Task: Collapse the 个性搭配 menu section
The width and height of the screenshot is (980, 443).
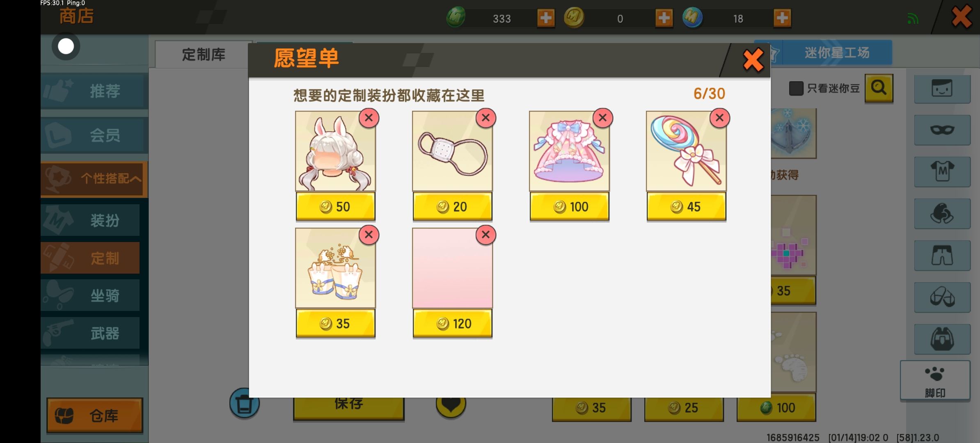Action: [x=94, y=179]
